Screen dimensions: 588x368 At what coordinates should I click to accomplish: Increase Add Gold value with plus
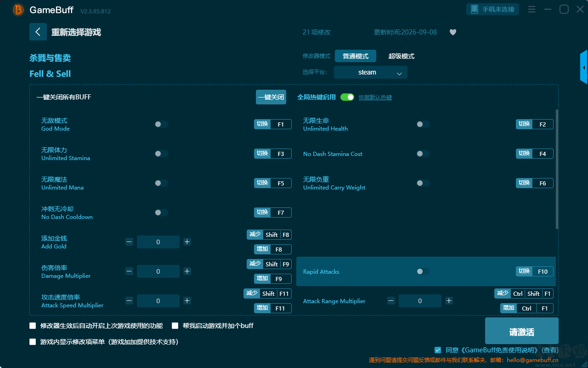pos(187,242)
